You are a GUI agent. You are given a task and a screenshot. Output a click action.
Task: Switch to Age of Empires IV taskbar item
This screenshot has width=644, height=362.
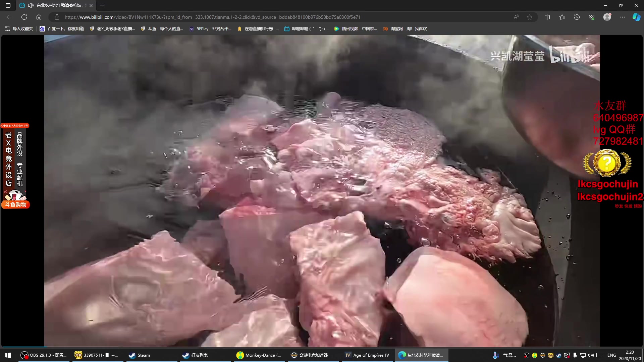(x=367, y=355)
